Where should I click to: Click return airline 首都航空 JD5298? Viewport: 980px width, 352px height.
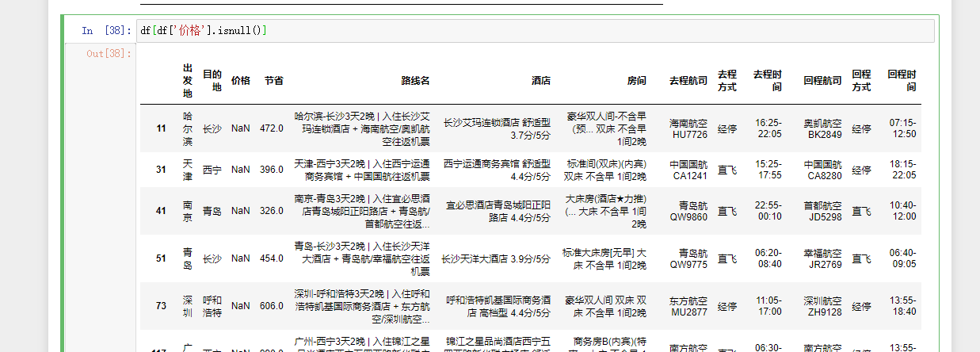pyautogui.click(x=823, y=211)
